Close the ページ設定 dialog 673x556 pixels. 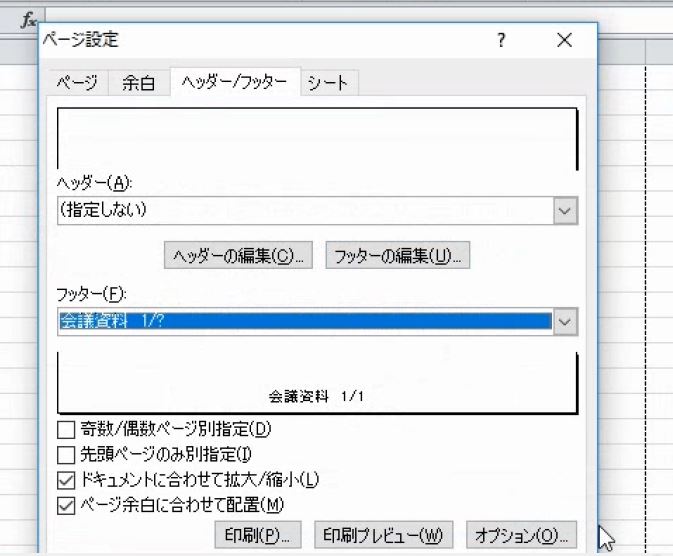[x=564, y=40]
